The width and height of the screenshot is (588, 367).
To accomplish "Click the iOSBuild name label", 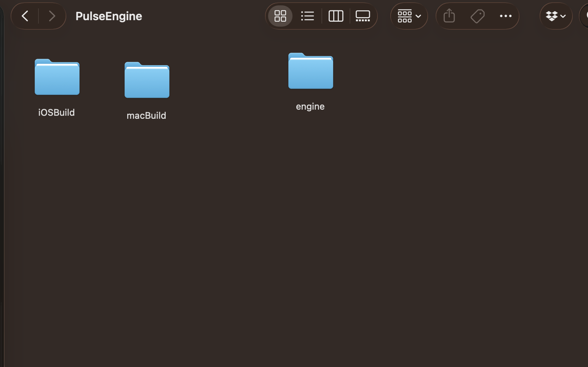I will (56, 113).
